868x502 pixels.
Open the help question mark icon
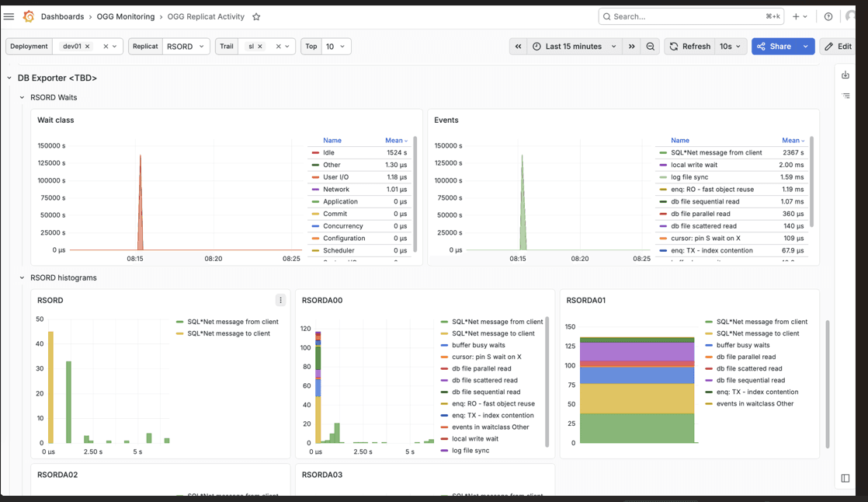point(828,16)
